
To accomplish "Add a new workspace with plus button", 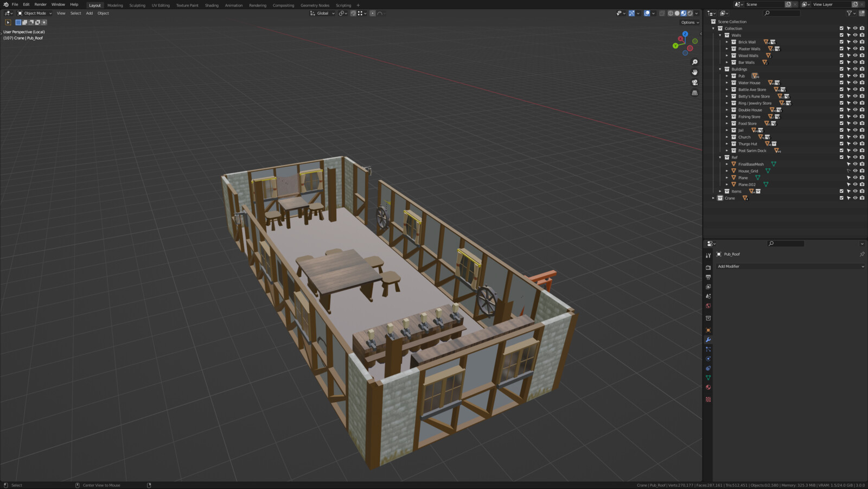I will pyautogui.click(x=358, y=5).
